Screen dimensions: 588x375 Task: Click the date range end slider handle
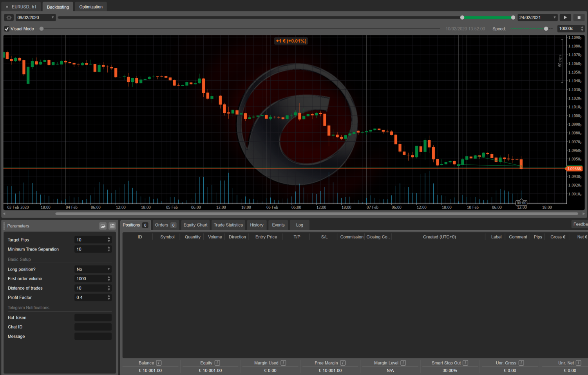pyautogui.click(x=513, y=18)
